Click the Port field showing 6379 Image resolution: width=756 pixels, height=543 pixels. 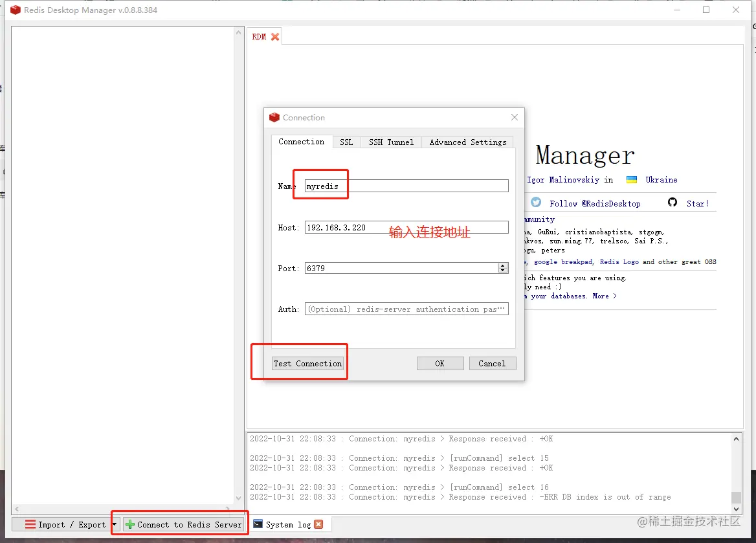(406, 268)
